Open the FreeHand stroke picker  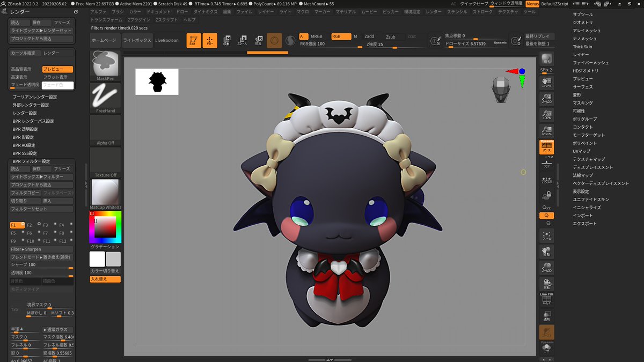[105, 98]
